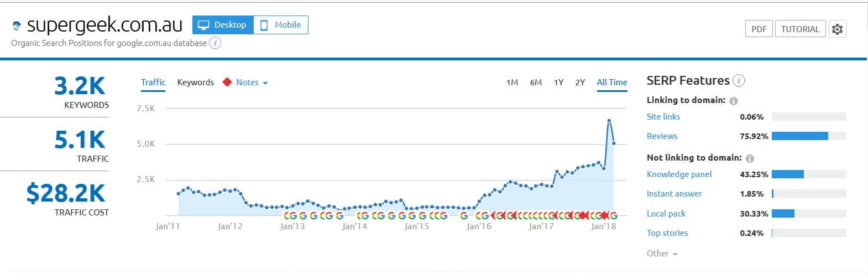868x278 pixels.
Task: Click the 0.06% Site links percentage
Action: (751, 117)
